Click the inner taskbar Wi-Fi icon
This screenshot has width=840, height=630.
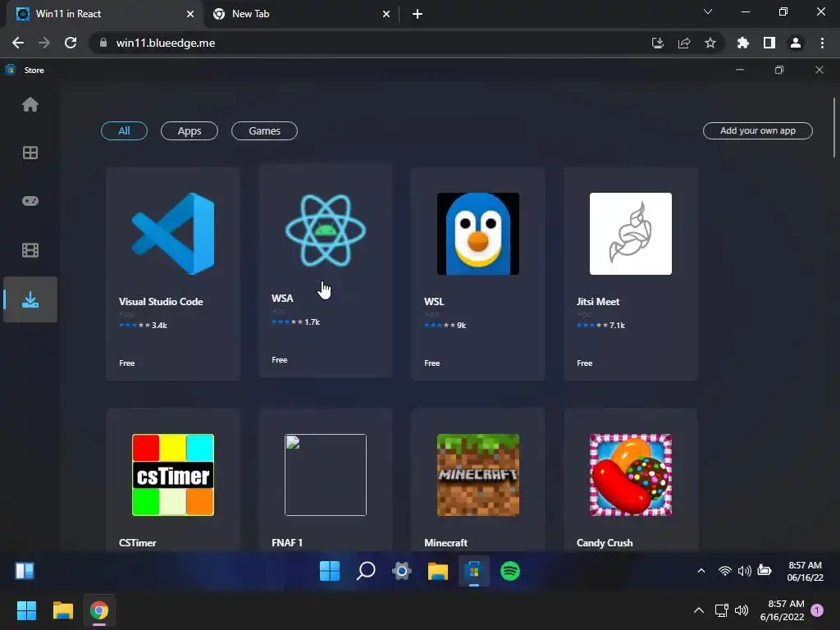point(725,571)
